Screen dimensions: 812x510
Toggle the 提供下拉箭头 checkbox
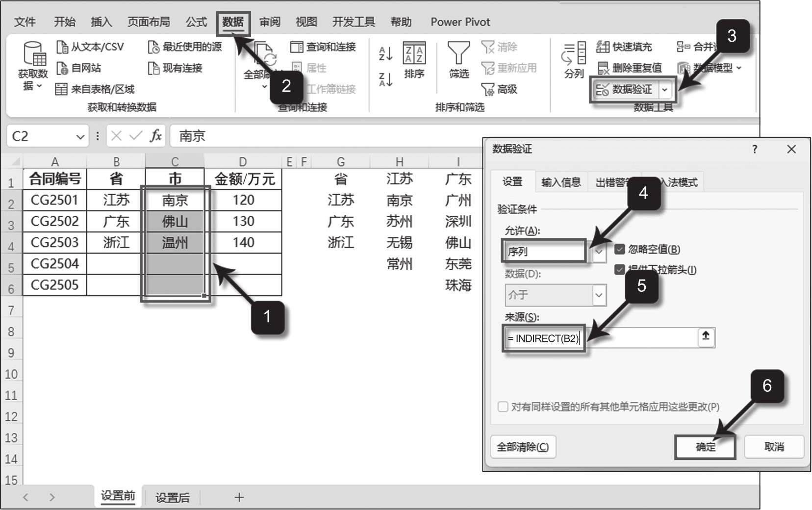pyautogui.click(x=620, y=269)
